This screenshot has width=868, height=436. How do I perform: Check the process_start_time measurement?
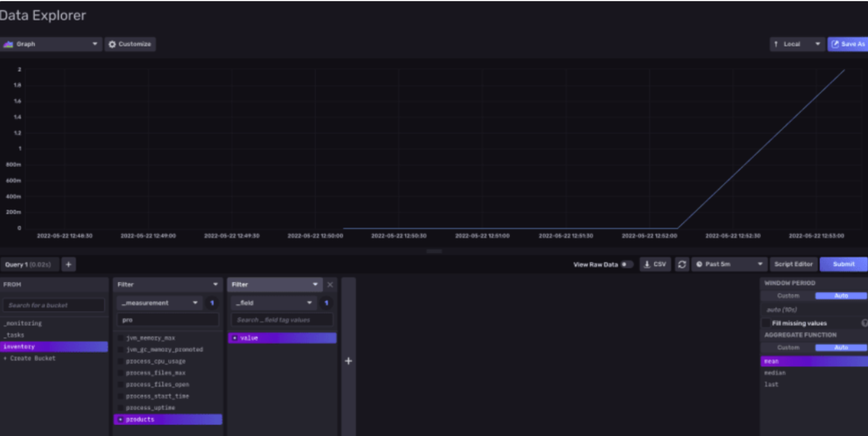point(121,396)
